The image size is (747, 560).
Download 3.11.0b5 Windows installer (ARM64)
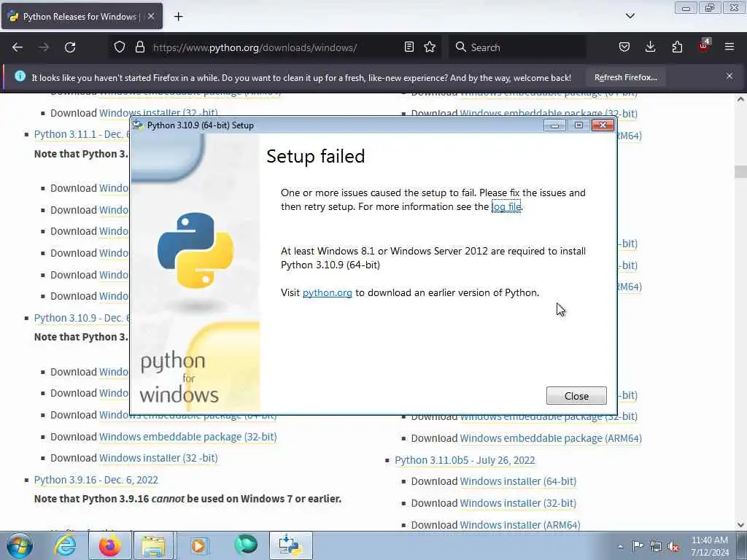519,525
